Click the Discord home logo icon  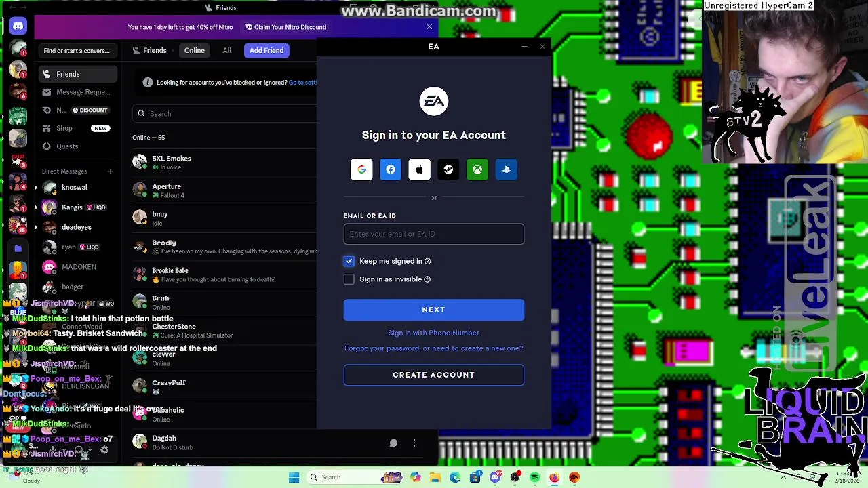(x=18, y=26)
